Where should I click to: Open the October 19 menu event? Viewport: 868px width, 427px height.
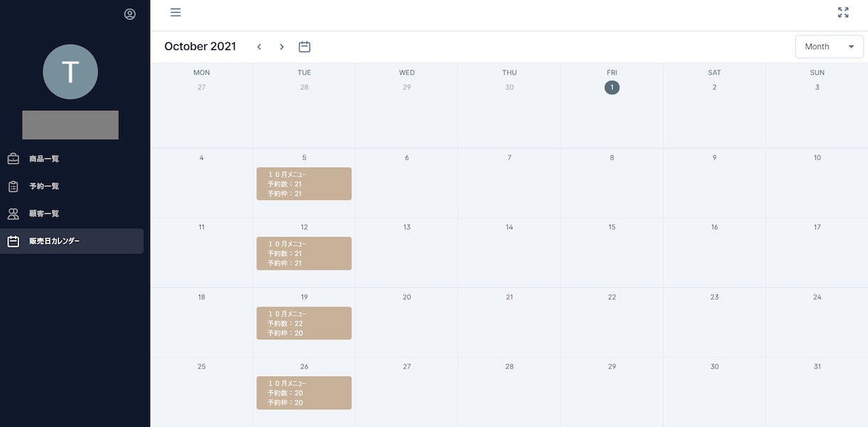[304, 323]
